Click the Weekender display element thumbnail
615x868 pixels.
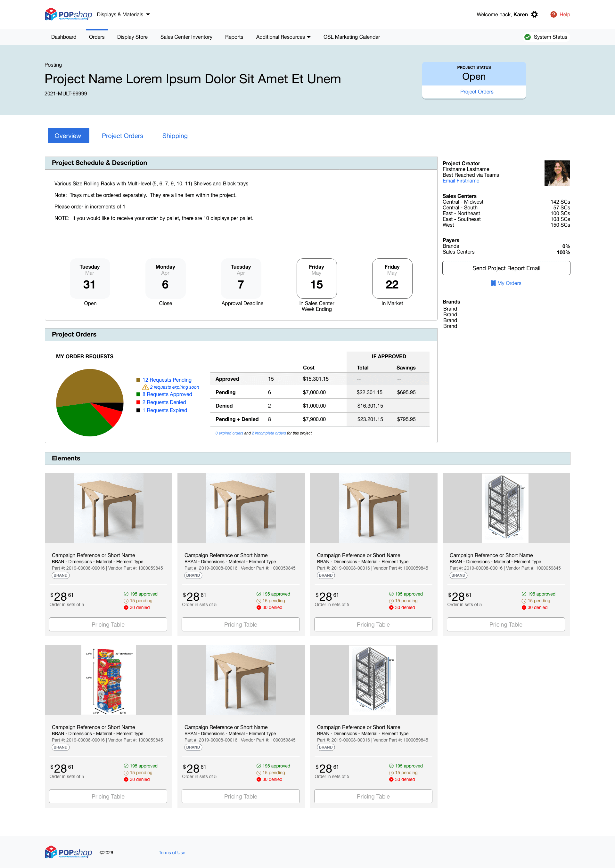tap(109, 680)
